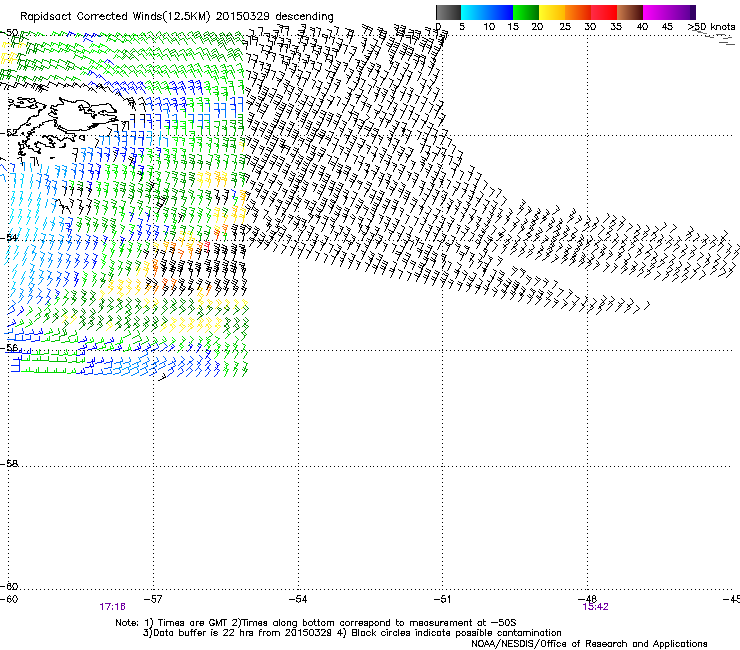740x650 pixels.
Task: Click the 'Rapidsact Corrected Winds(12.5KM)' title text
Action: coord(115,17)
